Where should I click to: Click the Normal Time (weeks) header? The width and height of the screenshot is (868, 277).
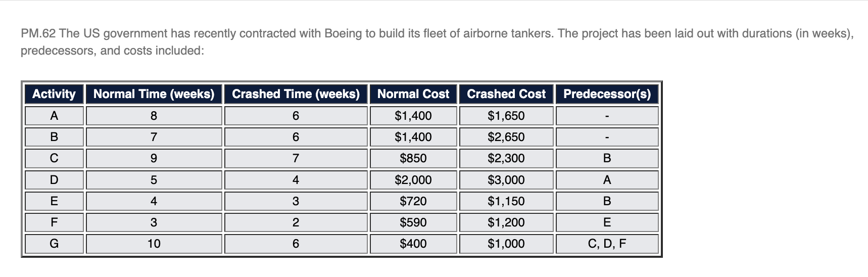(154, 94)
